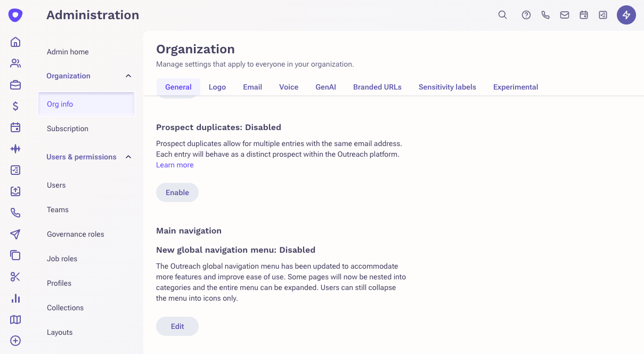Open the Outreach logo shield menu
Image resolution: width=644 pixels, height=354 pixels.
[x=15, y=15]
